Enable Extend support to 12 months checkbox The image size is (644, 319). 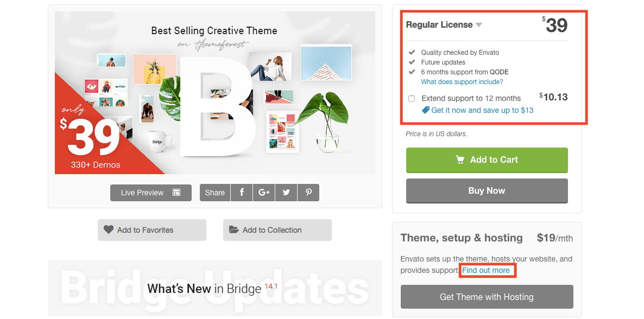click(x=412, y=99)
